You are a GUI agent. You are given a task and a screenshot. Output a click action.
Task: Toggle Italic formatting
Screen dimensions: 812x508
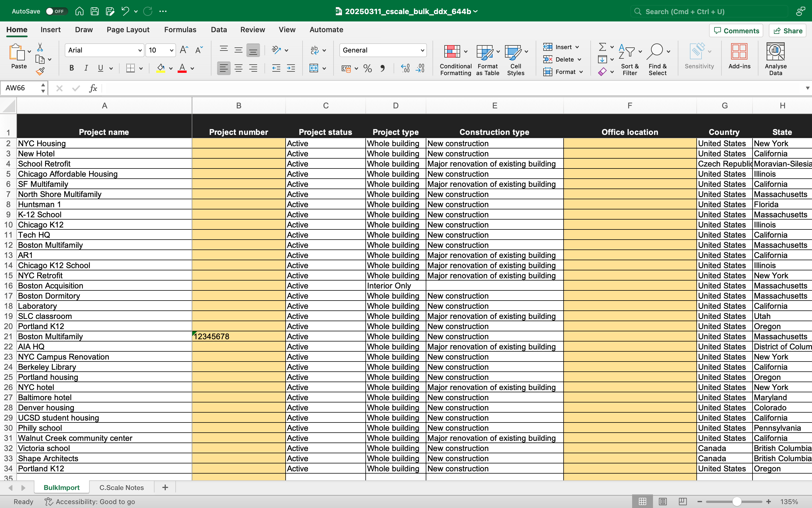coord(86,68)
